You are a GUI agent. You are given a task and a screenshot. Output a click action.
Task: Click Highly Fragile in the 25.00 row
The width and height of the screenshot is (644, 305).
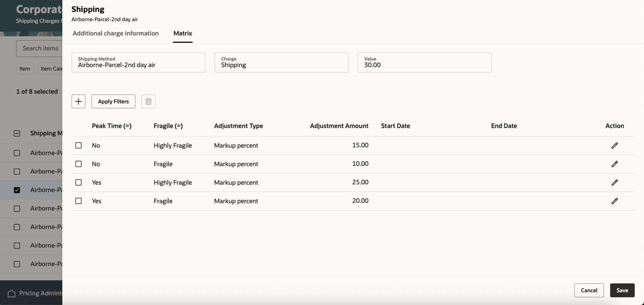(173, 183)
